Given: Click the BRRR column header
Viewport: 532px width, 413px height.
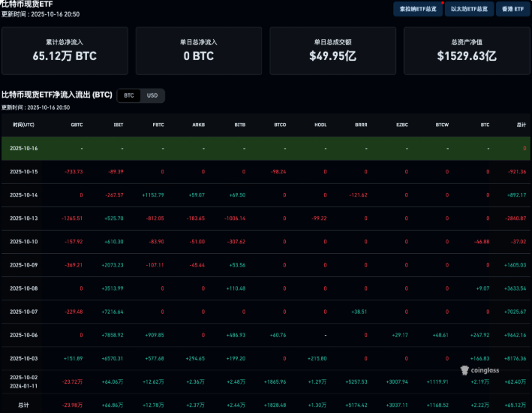Looking at the screenshot, I should point(362,125).
